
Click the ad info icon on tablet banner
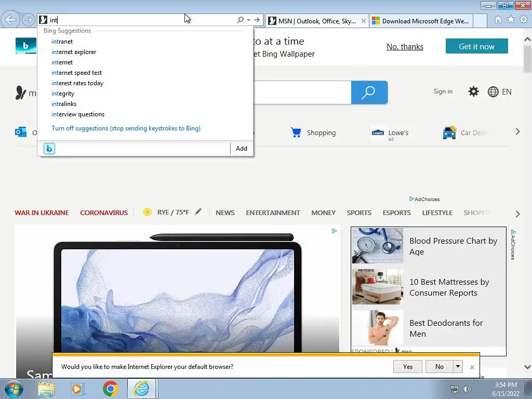click(334, 231)
